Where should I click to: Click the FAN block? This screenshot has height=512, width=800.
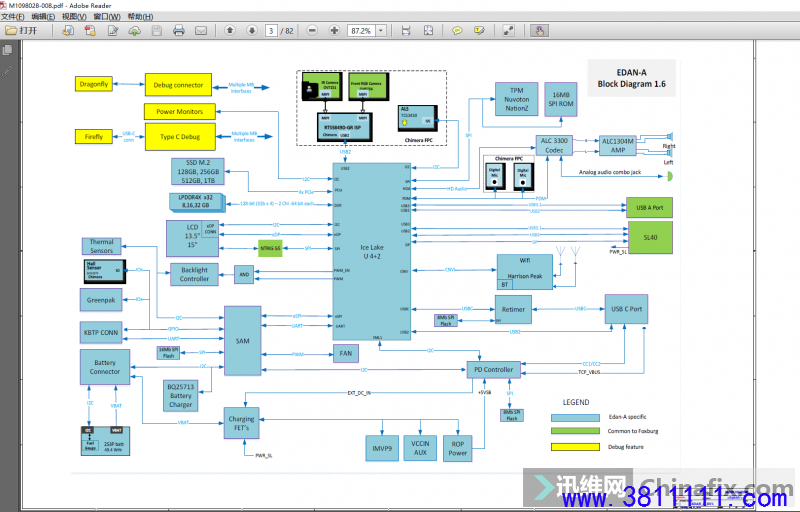point(345,353)
